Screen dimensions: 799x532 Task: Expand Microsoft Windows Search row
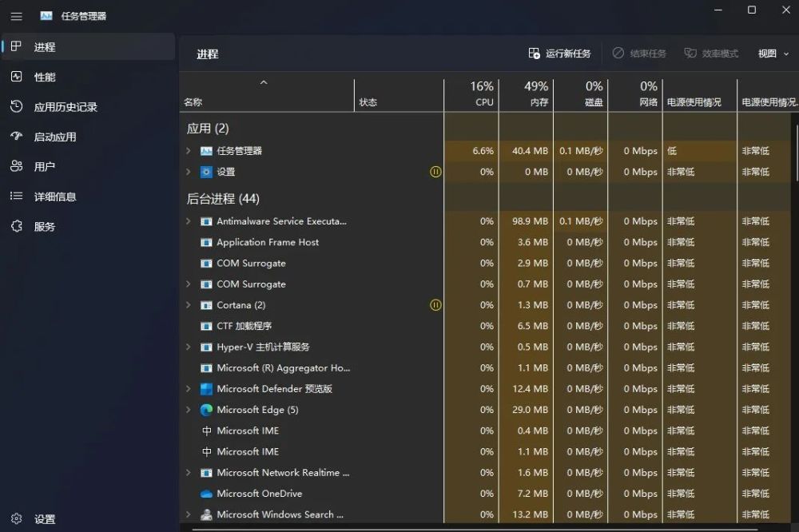pos(188,514)
